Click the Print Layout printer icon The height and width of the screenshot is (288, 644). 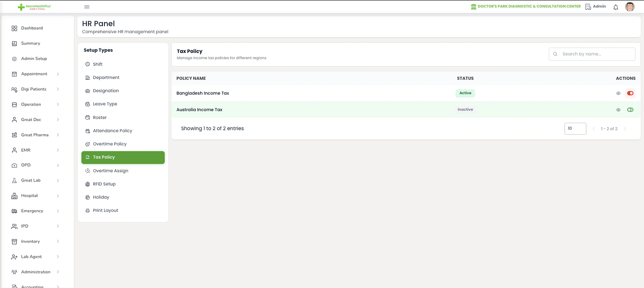(x=87, y=211)
